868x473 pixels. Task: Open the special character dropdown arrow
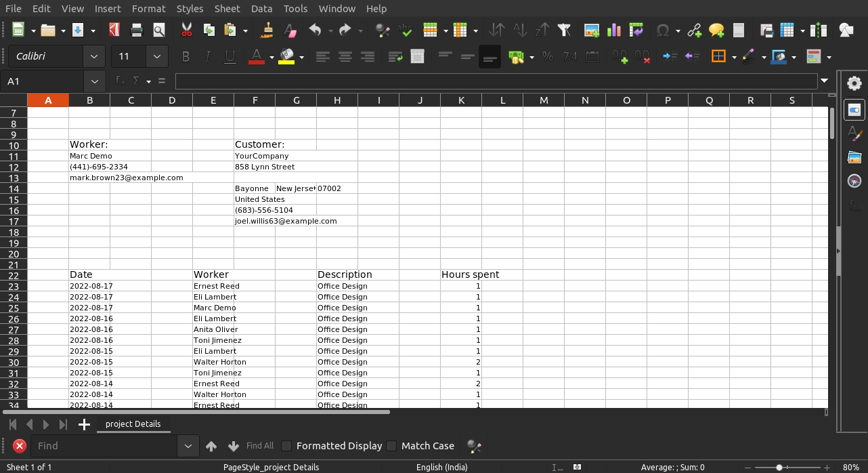[679, 30]
